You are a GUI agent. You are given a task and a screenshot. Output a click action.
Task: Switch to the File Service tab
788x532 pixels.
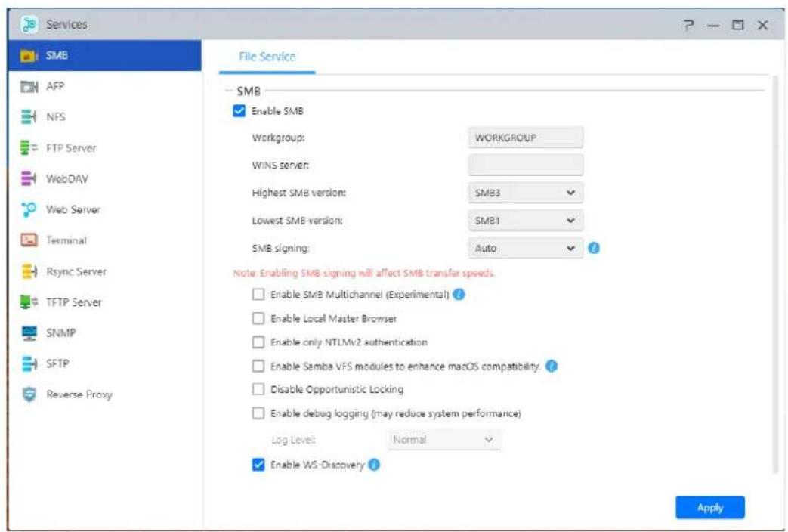tap(267, 57)
